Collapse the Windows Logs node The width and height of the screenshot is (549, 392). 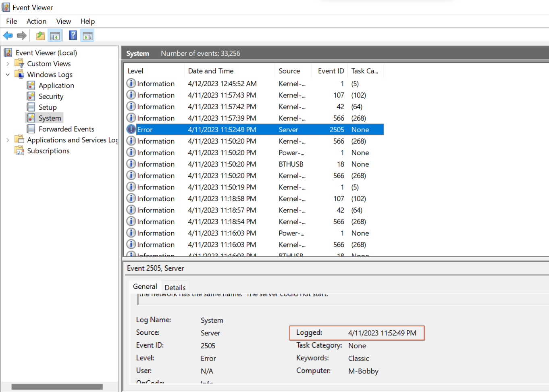click(8, 74)
